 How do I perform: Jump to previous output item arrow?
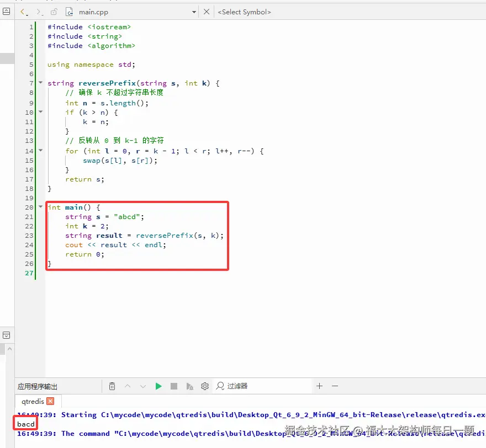[x=128, y=386]
